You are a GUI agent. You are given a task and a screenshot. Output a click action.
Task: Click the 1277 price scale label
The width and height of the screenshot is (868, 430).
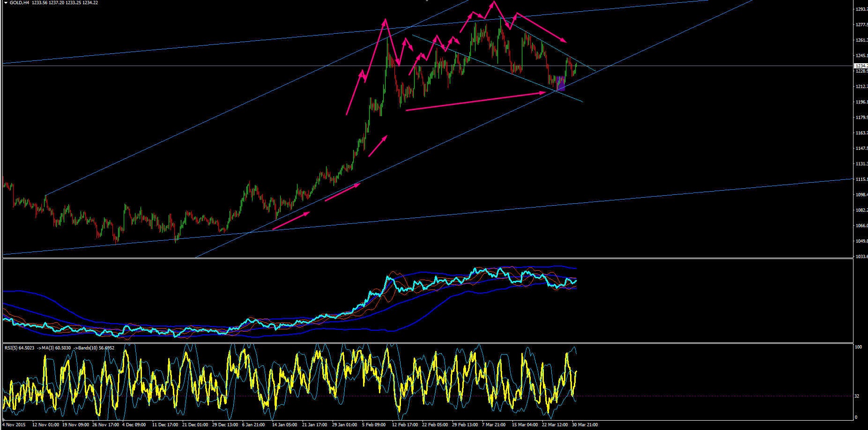pos(861,25)
